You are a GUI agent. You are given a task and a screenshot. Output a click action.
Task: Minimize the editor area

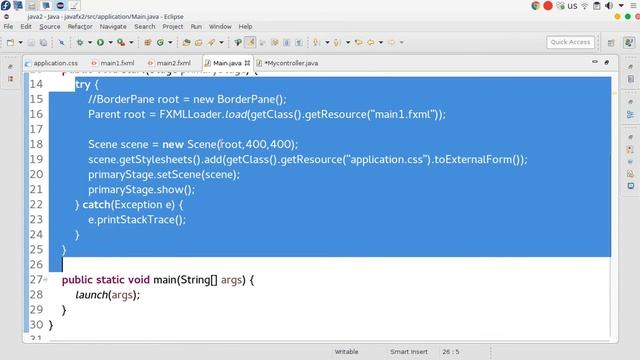click(x=595, y=62)
